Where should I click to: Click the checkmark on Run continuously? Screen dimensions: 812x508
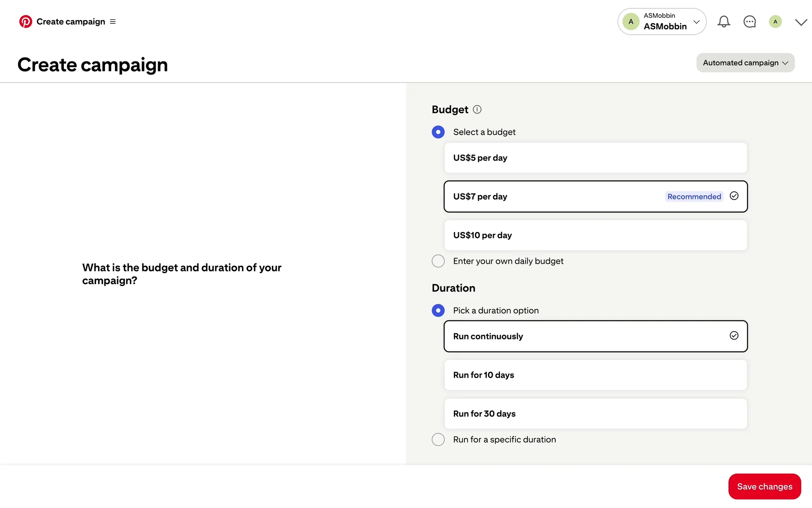click(734, 336)
